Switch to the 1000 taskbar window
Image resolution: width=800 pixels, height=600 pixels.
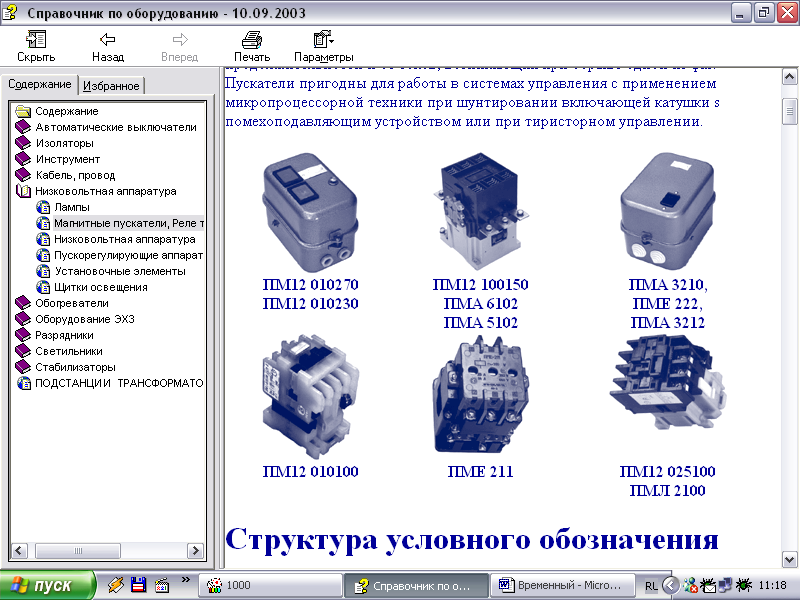(270, 585)
